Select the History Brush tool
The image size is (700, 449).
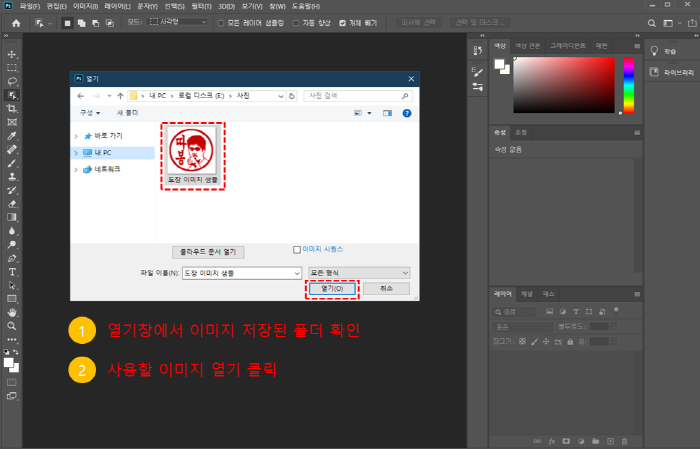point(12,190)
